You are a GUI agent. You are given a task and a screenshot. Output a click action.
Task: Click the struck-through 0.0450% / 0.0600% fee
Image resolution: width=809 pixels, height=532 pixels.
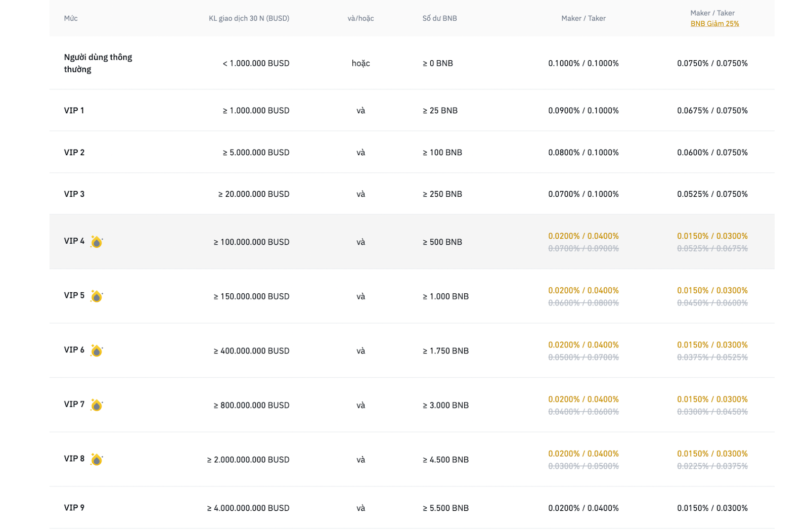coord(712,303)
